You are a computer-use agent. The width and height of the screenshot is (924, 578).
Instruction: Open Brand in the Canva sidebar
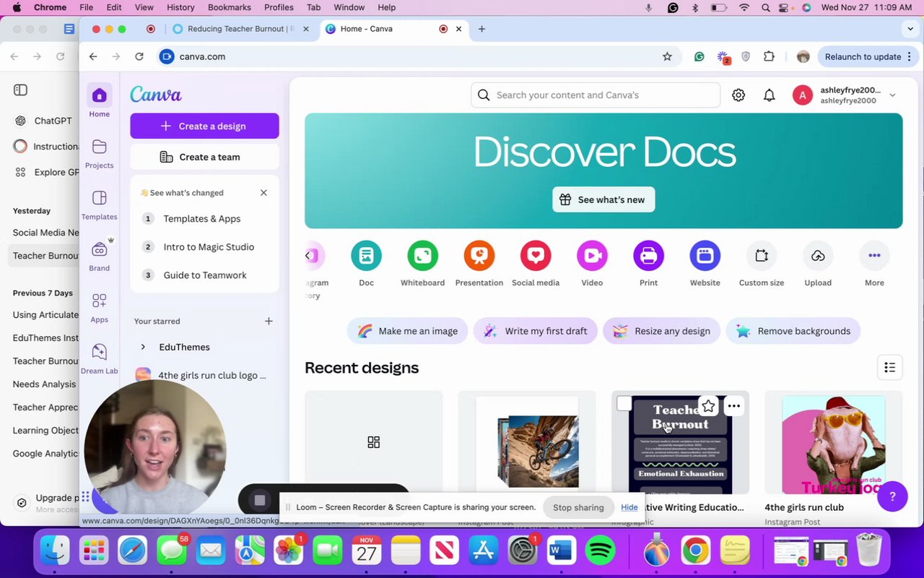(x=100, y=256)
